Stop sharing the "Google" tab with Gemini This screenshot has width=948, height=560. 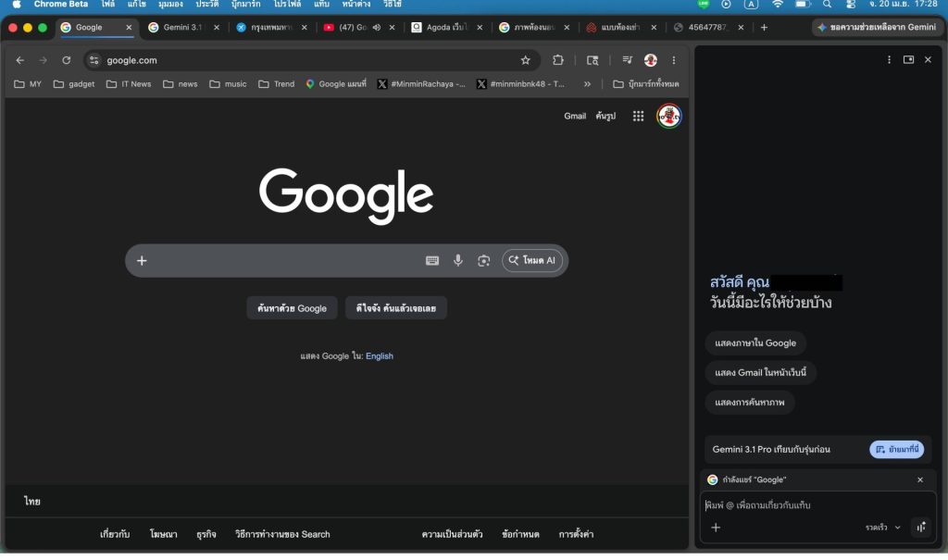pos(920,479)
